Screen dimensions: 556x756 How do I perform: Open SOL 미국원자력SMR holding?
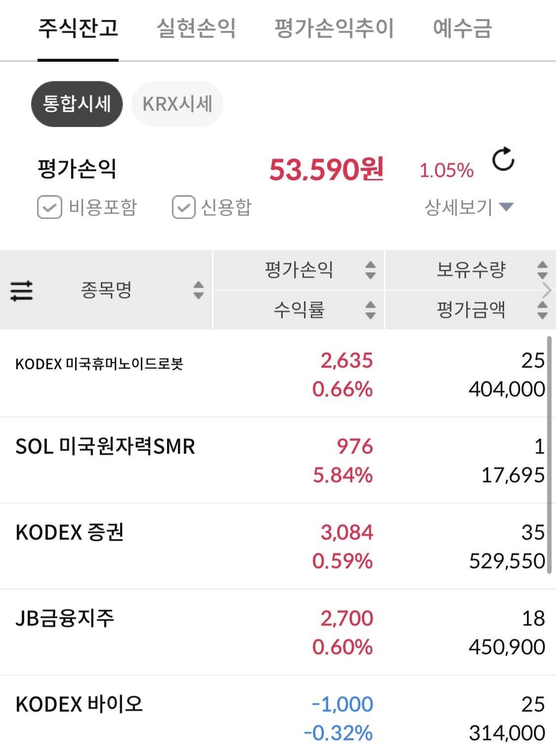(105, 446)
